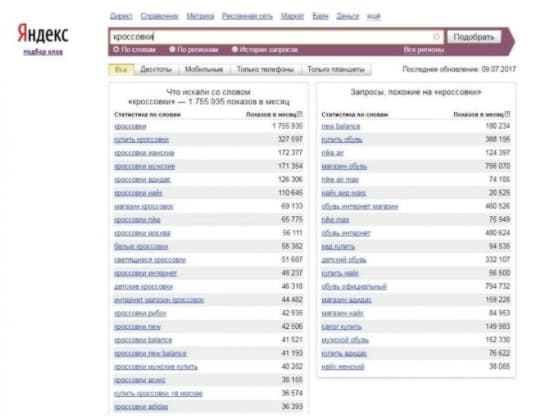
Task: Open the 'интернет магазин кроссовок' query link
Action: pos(159,300)
